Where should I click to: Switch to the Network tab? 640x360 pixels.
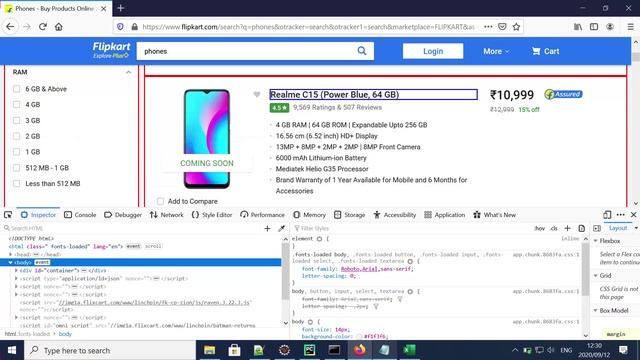(x=167, y=215)
